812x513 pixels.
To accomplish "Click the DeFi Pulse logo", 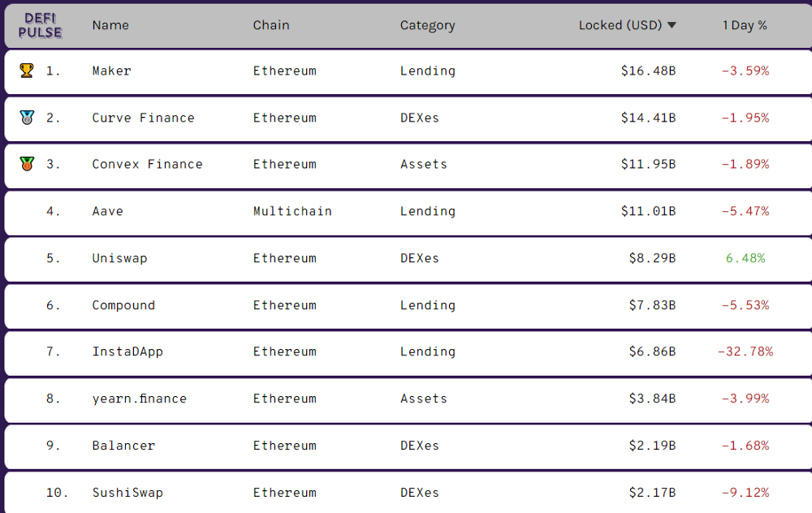I will (42, 25).
